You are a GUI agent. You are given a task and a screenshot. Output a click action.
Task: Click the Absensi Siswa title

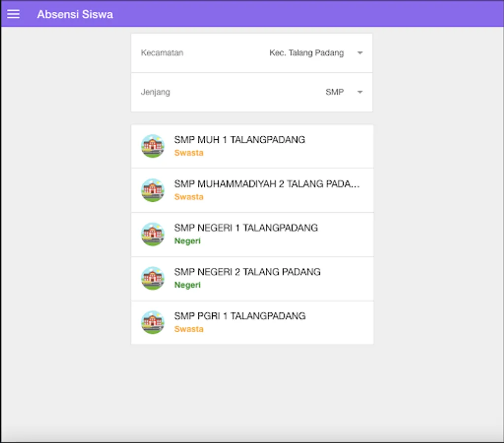(75, 14)
